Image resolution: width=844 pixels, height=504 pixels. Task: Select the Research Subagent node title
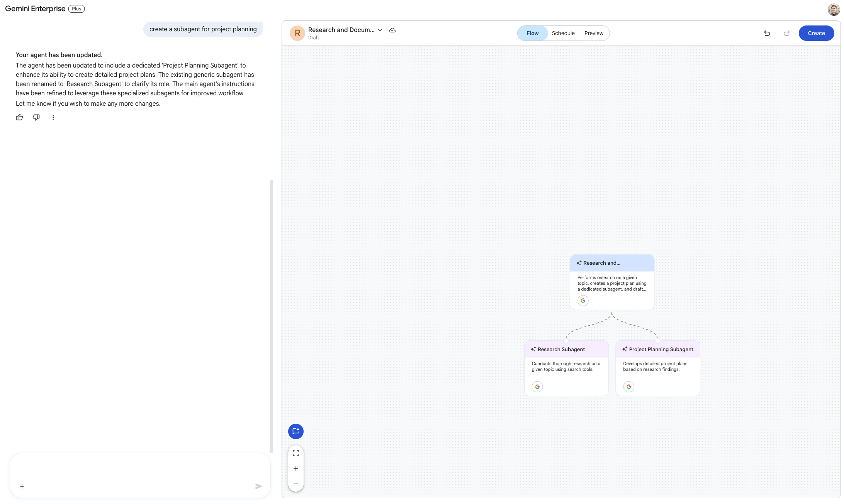tap(561, 349)
